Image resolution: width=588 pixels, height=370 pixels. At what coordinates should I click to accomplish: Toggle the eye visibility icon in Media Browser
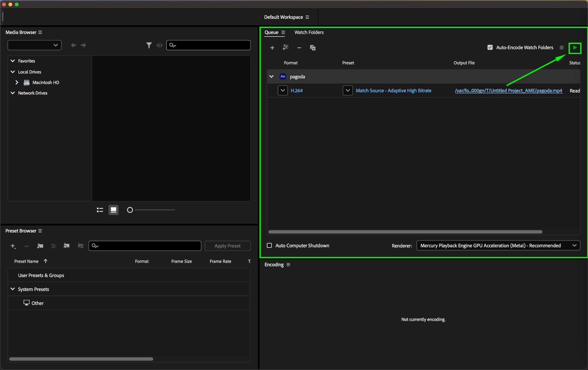tap(160, 45)
